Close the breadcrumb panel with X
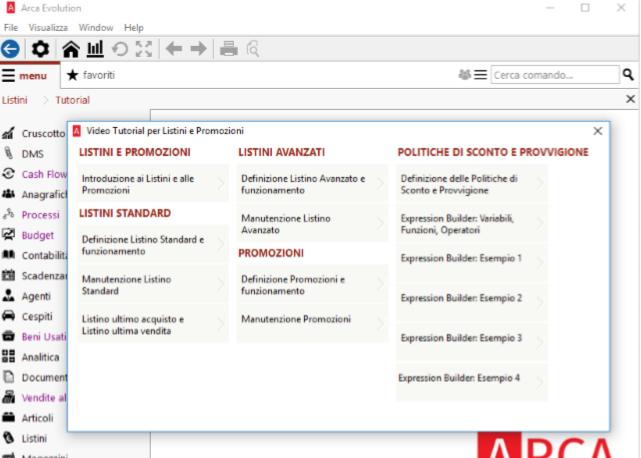 click(630, 99)
